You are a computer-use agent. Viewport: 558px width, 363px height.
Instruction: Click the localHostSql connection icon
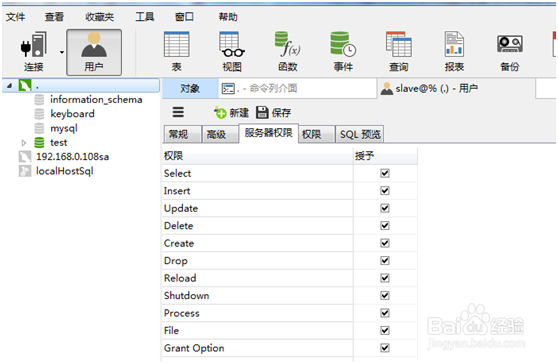pos(25,171)
